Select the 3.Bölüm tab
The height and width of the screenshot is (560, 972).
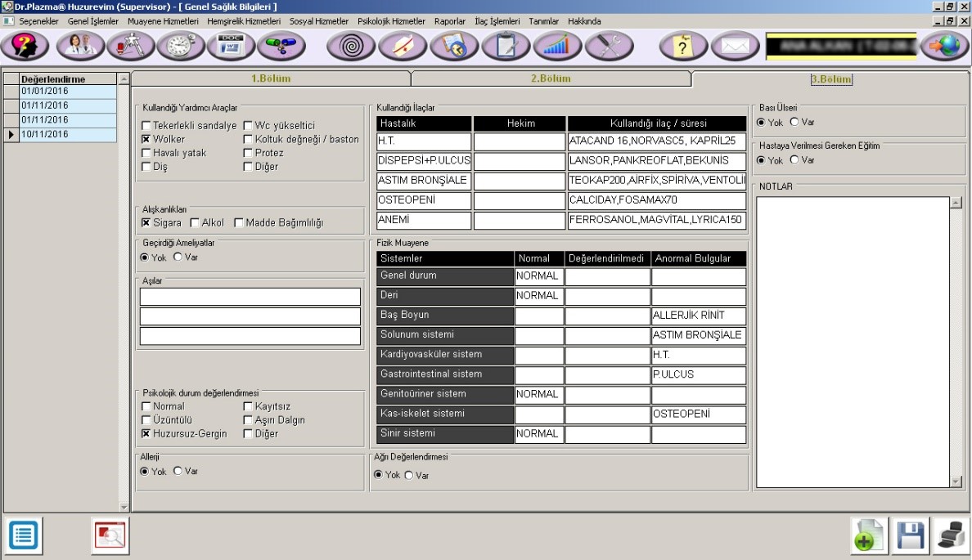pyautogui.click(x=831, y=79)
